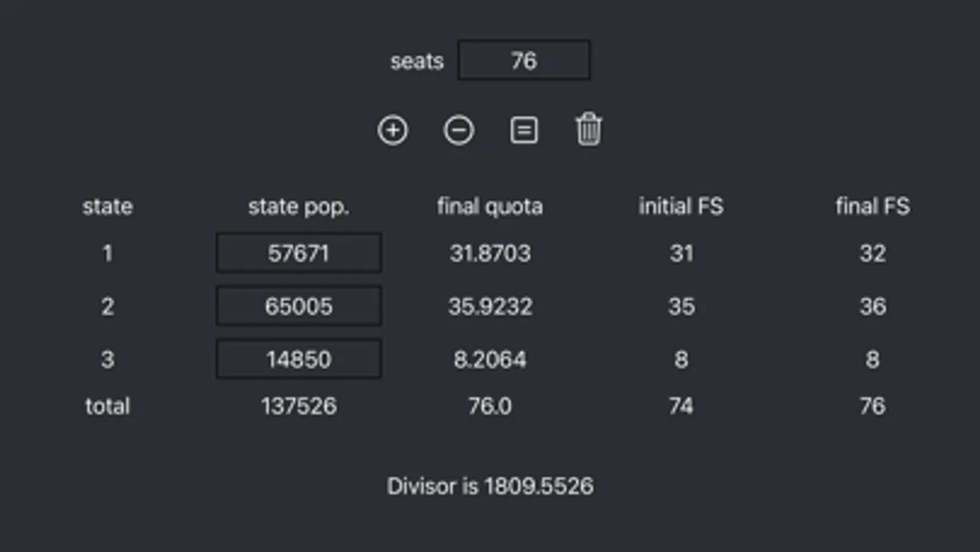
Task: Select state 1 population field 57671
Action: tap(299, 253)
